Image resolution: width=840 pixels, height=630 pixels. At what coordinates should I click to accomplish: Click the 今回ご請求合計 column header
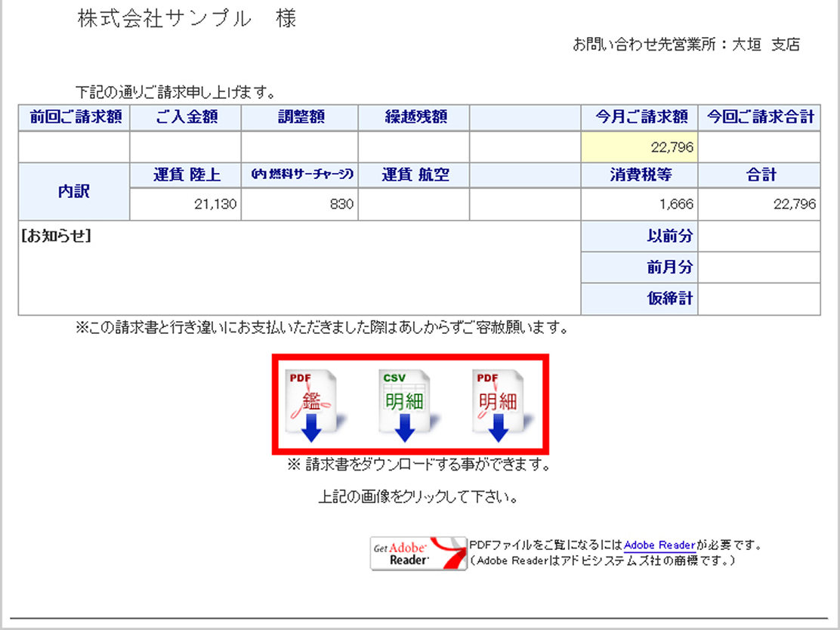759,117
